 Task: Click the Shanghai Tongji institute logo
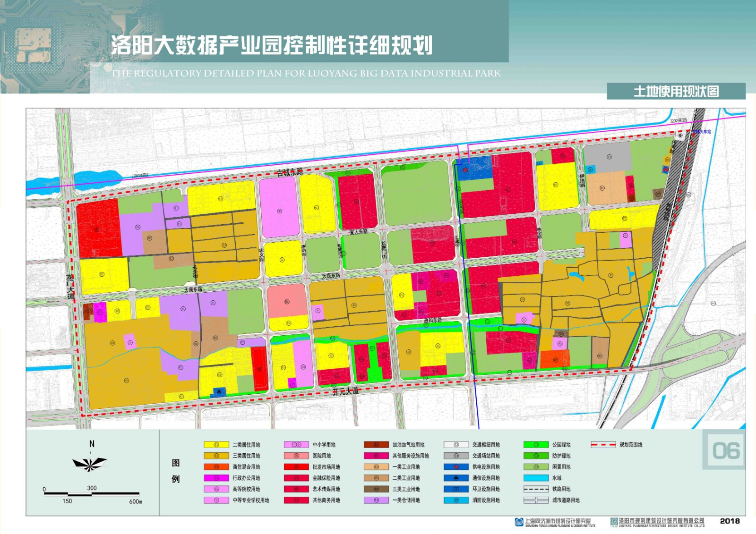pyautogui.click(x=519, y=522)
